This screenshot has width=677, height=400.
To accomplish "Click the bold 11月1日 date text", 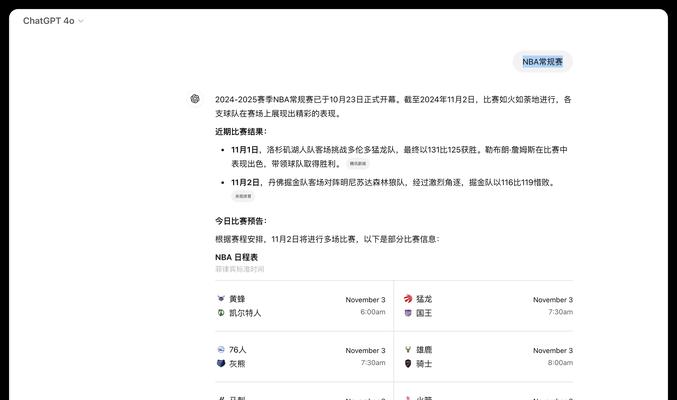I will click(245, 150).
